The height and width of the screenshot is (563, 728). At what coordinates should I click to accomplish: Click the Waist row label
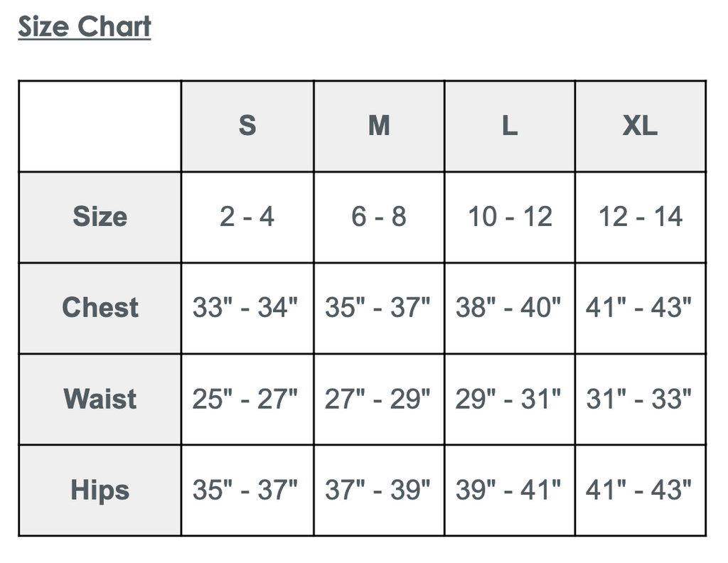click(100, 399)
